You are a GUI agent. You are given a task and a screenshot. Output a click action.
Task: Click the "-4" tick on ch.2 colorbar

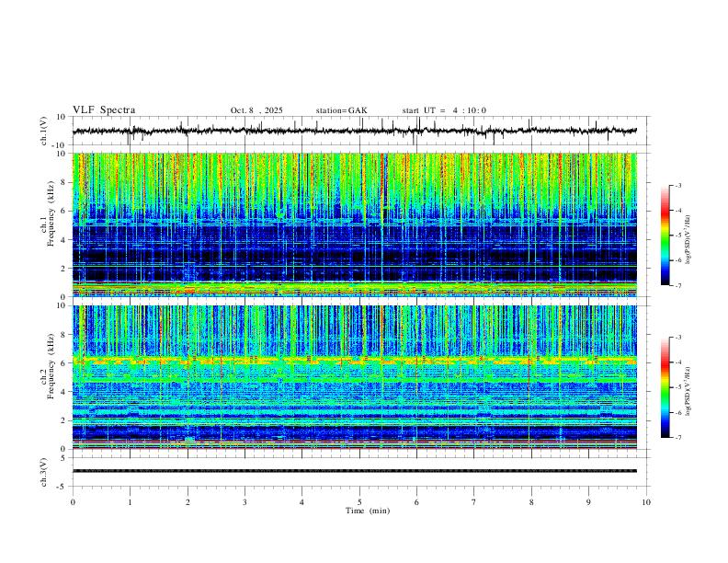click(677, 362)
